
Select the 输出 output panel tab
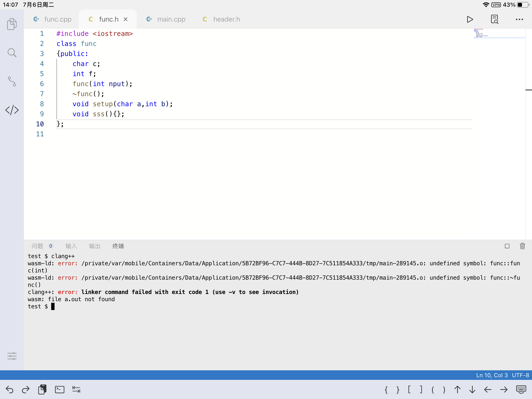click(x=94, y=246)
